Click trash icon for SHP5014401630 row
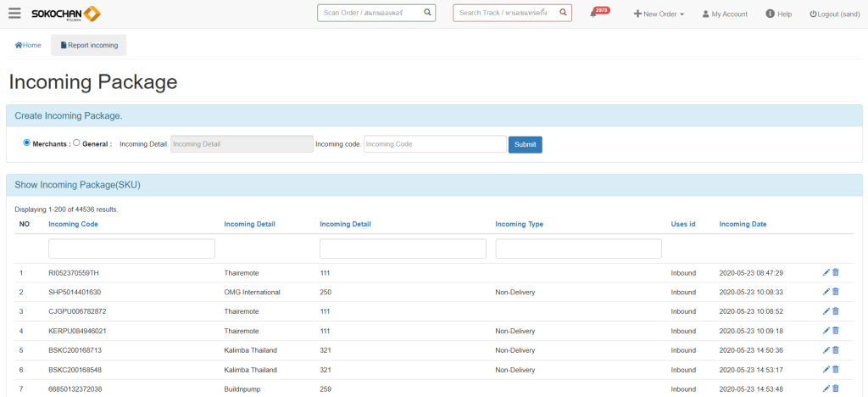This screenshot has height=397, width=868. pyautogui.click(x=836, y=292)
